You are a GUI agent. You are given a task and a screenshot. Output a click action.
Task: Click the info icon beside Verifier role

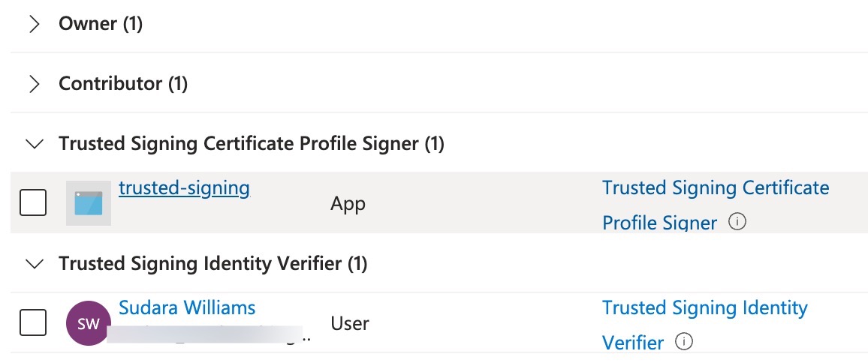tap(683, 342)
